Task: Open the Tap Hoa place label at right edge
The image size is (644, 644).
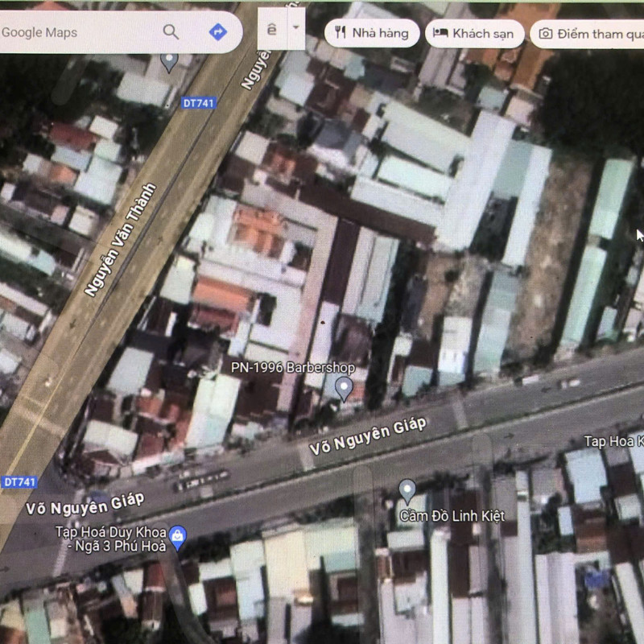Action: (x=613, y=441)
